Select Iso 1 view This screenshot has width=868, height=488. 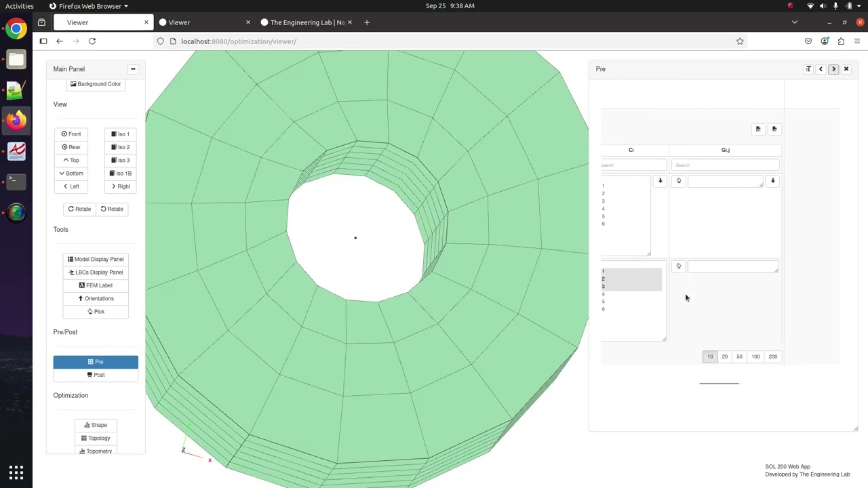click(x=120, y=134)
